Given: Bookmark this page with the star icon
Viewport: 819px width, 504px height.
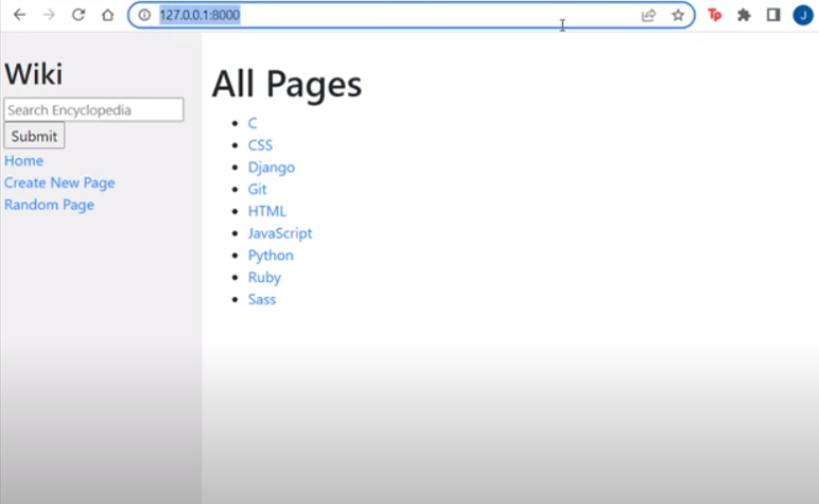Looking at the screenshot, I should coord(678,15).
